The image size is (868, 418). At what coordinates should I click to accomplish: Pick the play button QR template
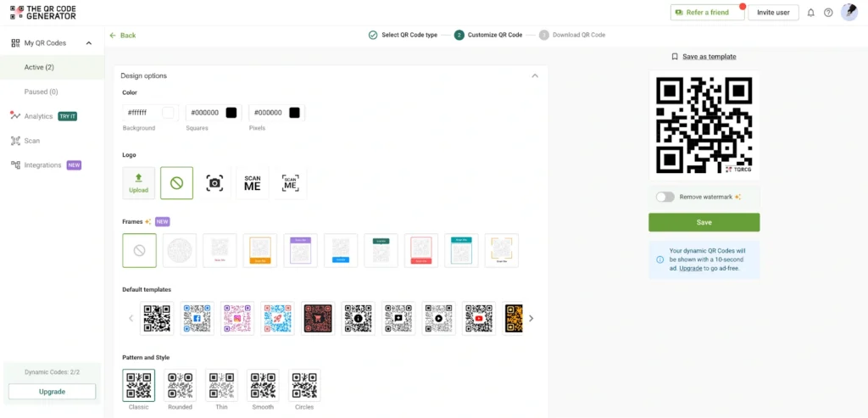[438, 318]
